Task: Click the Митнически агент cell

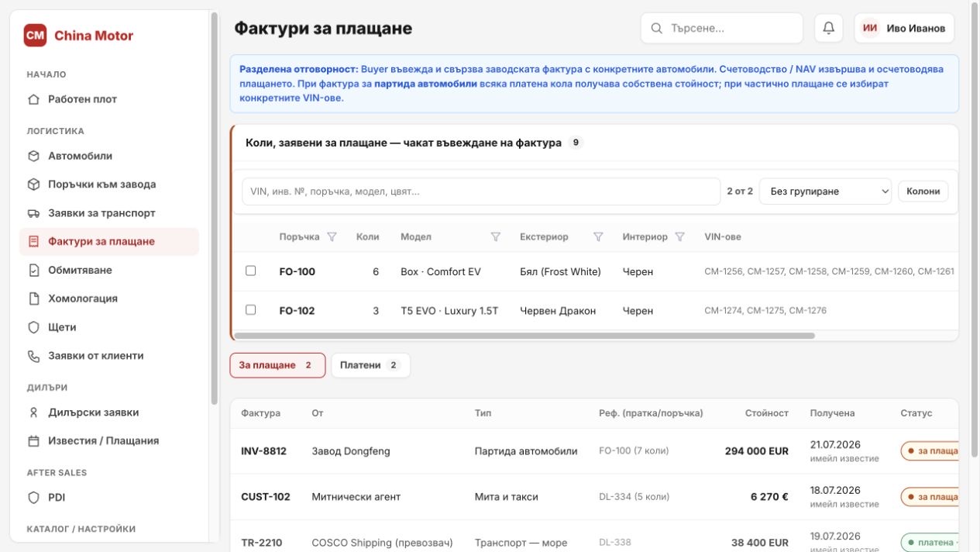Action: pos(356,497)
